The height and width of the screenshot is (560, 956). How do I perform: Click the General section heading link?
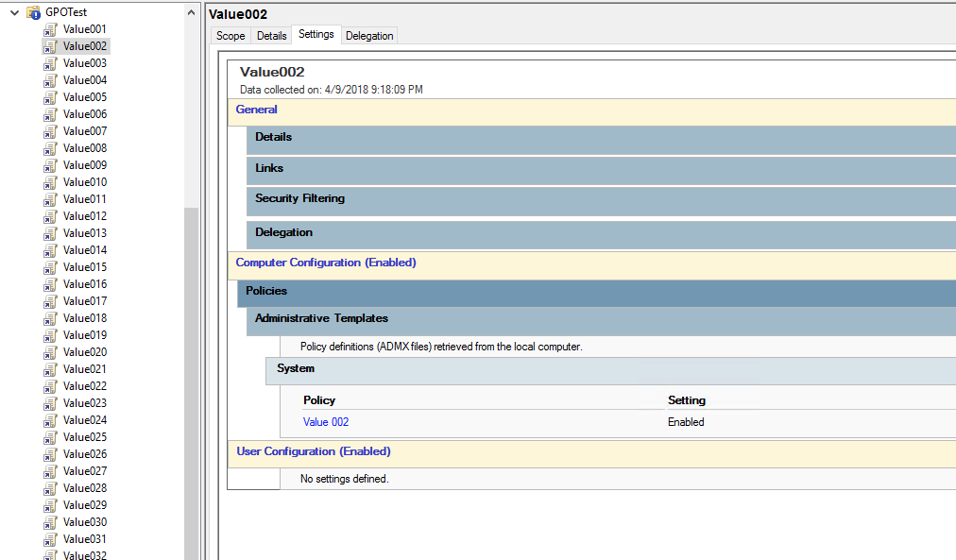point(256,110)
